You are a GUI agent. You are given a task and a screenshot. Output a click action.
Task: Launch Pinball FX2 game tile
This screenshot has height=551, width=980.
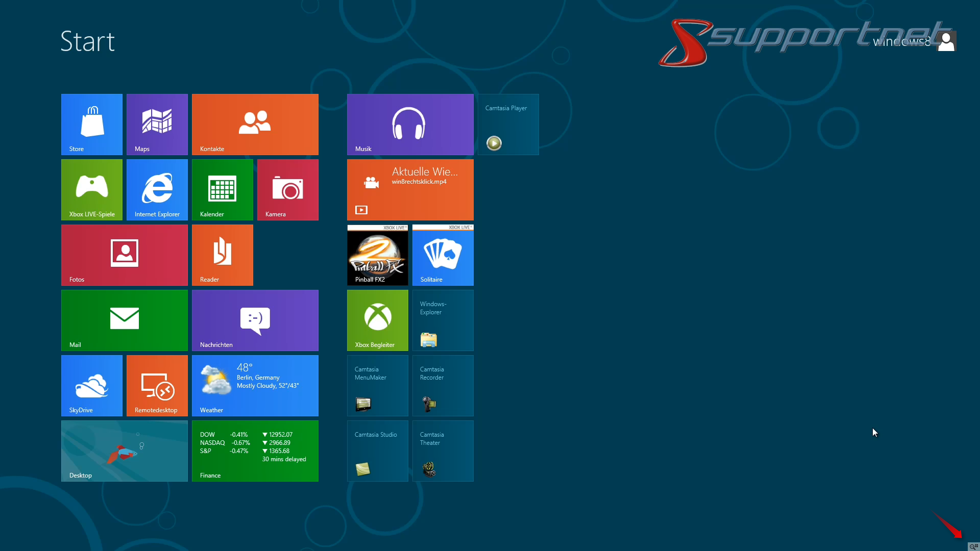point(378,255)
